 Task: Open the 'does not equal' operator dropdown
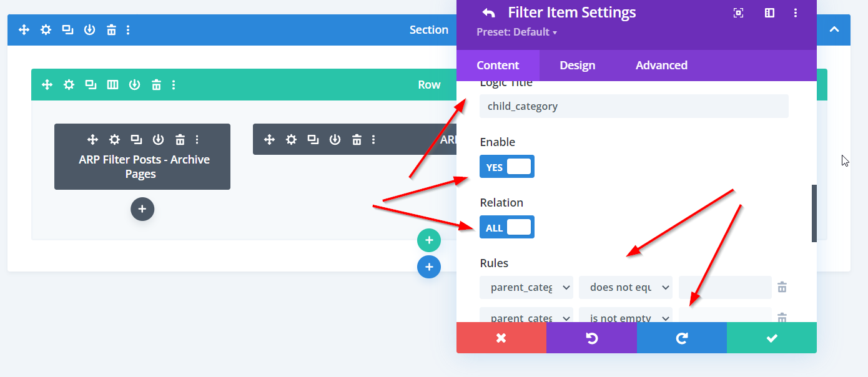pyautogui.click(x=625, y=287)
